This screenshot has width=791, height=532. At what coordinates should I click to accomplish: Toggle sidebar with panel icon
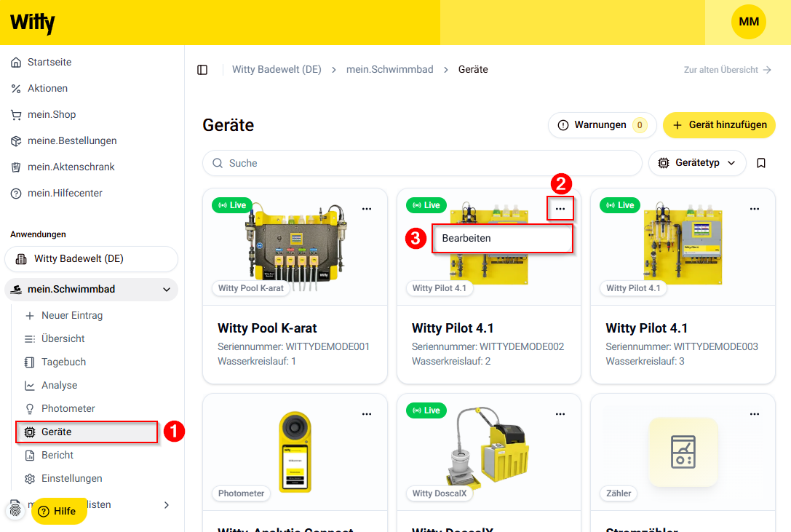202,70
